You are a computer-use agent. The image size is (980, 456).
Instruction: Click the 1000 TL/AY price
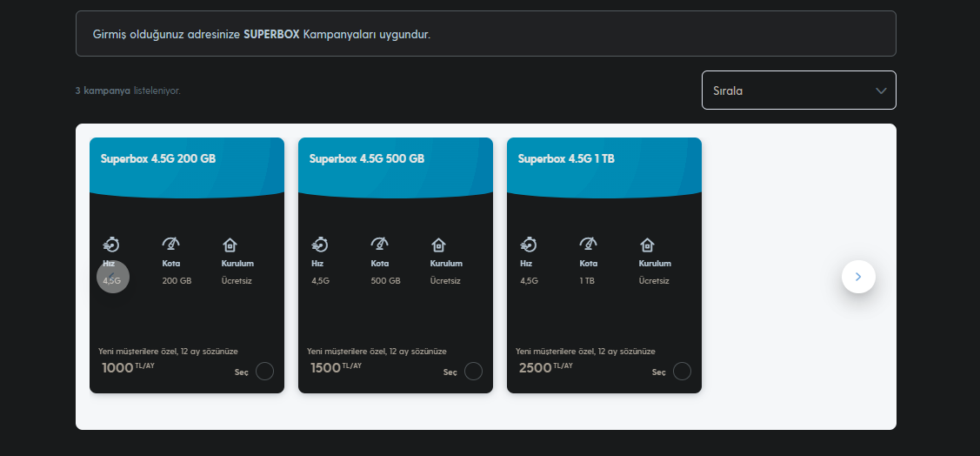point(128,367)
